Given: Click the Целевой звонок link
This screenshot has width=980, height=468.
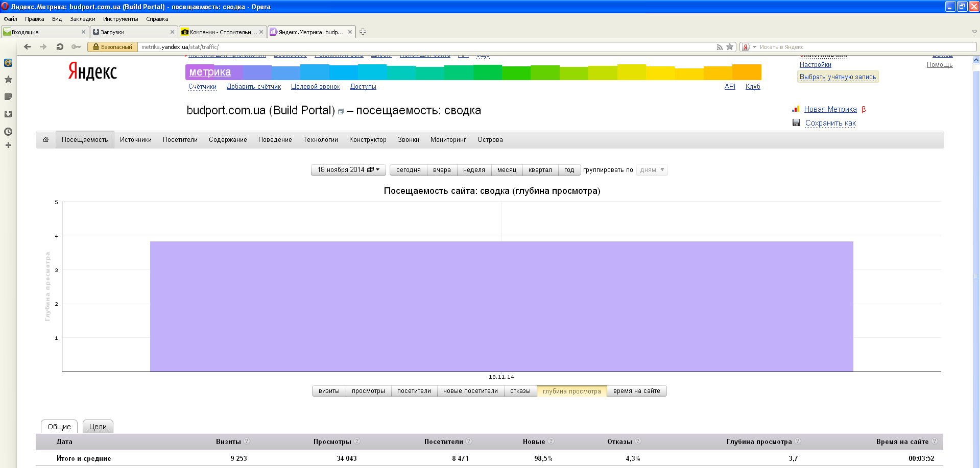Looking at the screenshot, I should (x=316, y=87).
